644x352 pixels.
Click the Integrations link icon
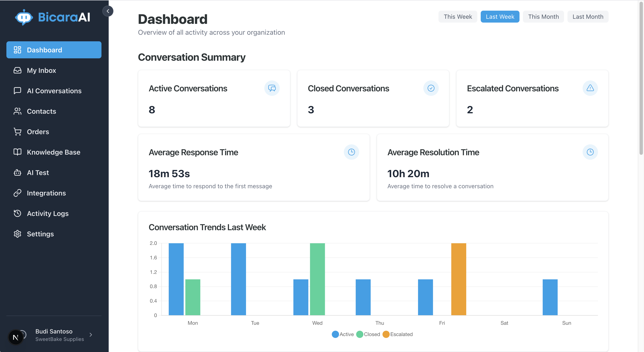point(17,193)
